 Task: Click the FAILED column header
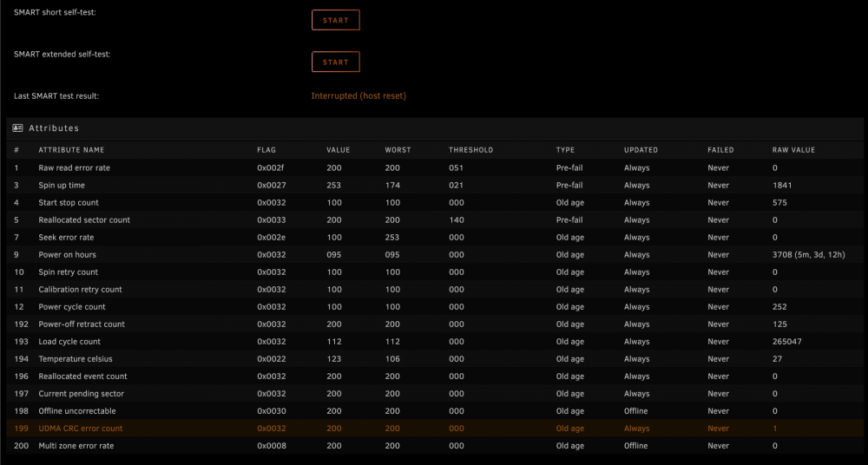pyautogui.click(x=720, y=150)
